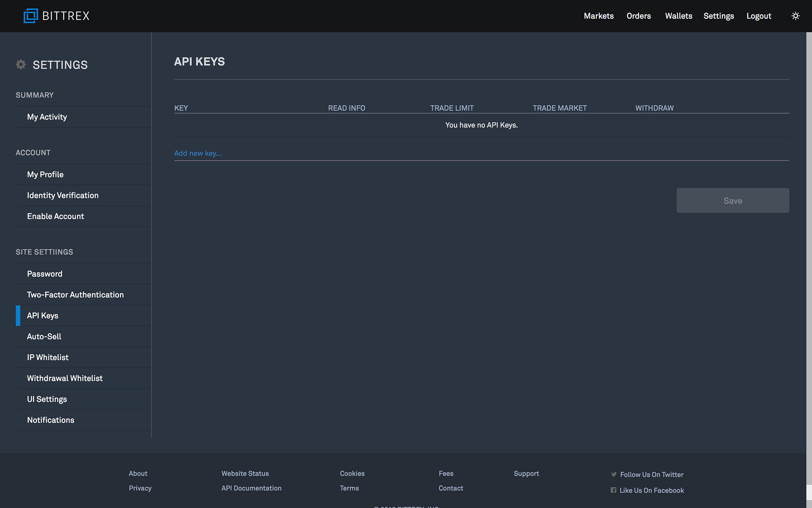Image resolution: width=812 pixels, height=508 pixels.
Task: Click the READ INFO column header
Action: [347, 108]
